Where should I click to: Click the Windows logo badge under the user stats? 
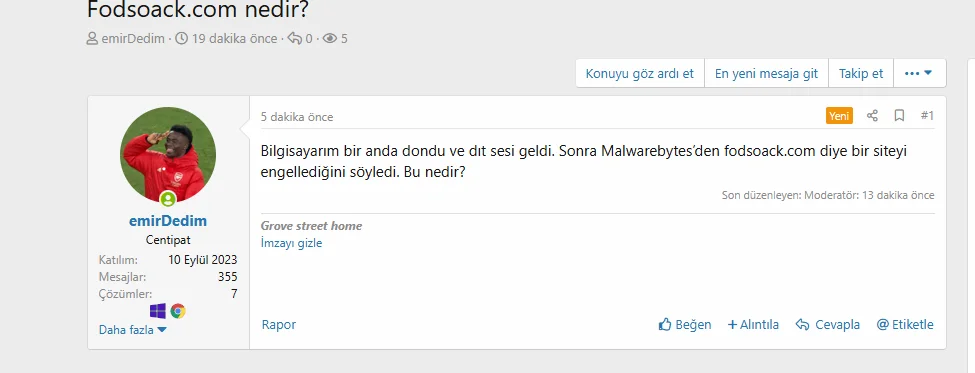pyautogui.click(x=158, y=311)
